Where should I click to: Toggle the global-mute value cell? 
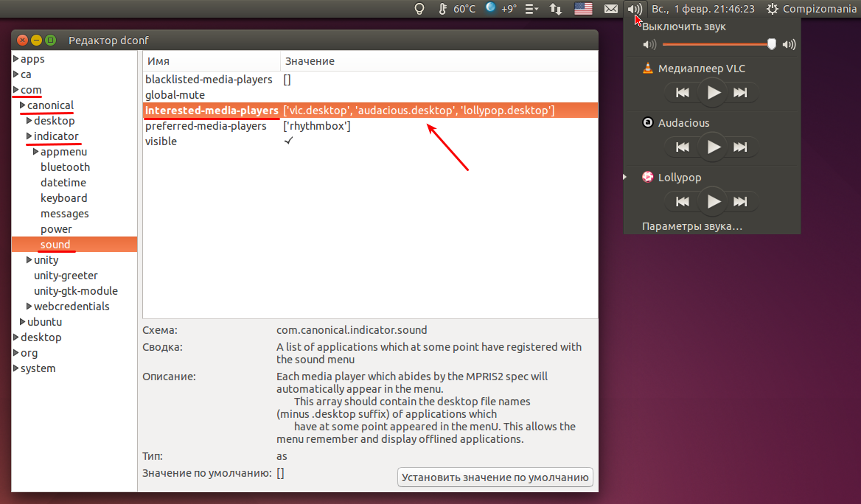pyautogui.click(x=439, y=94)
